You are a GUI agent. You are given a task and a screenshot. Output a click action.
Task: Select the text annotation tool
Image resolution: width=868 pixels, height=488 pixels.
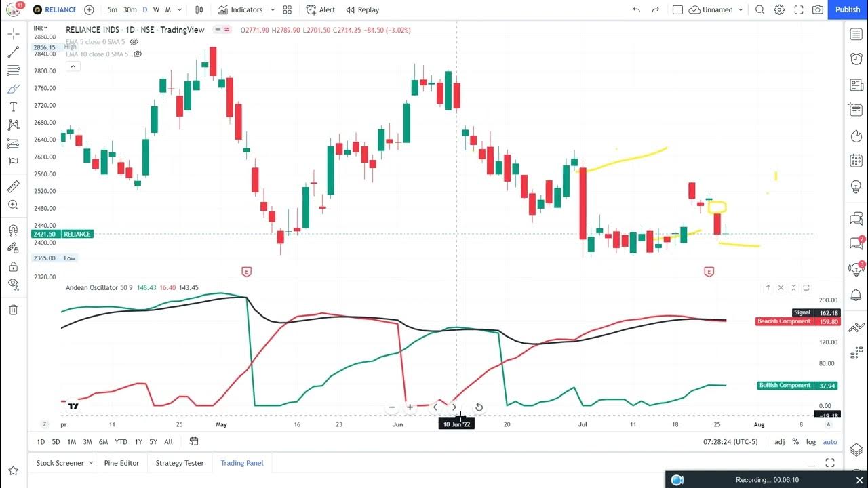[14, 107]
